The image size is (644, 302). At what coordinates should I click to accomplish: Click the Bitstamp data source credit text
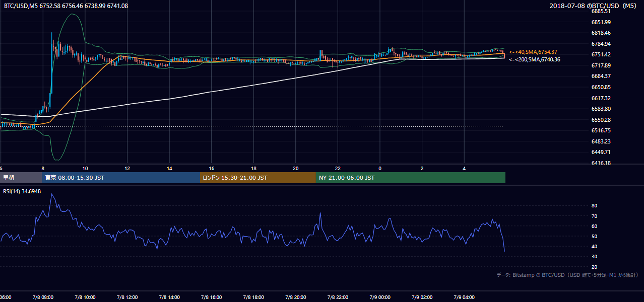point(567,275)
